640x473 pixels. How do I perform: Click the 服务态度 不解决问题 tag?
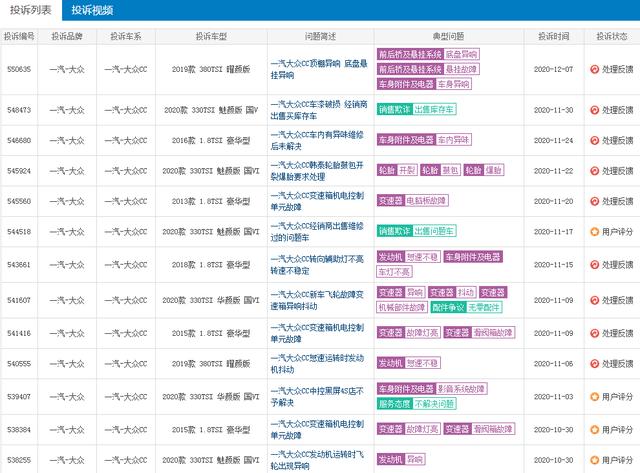(x=417, y=404)
